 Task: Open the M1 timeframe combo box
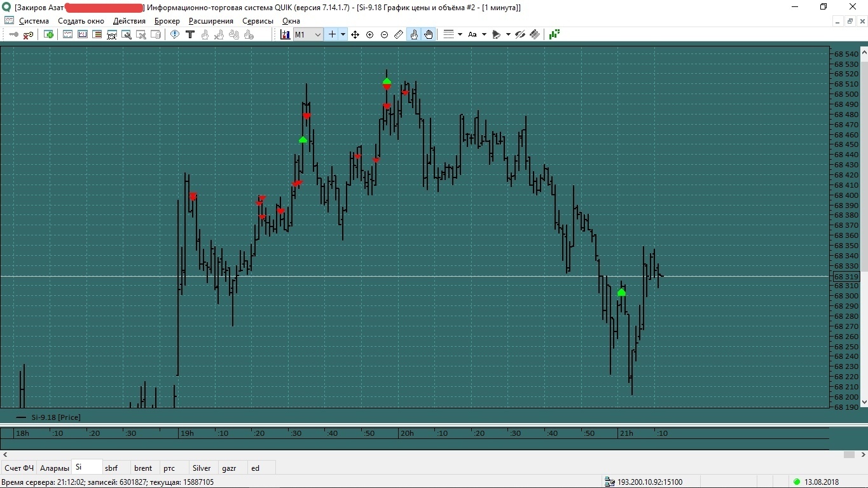tap(308, 34)
